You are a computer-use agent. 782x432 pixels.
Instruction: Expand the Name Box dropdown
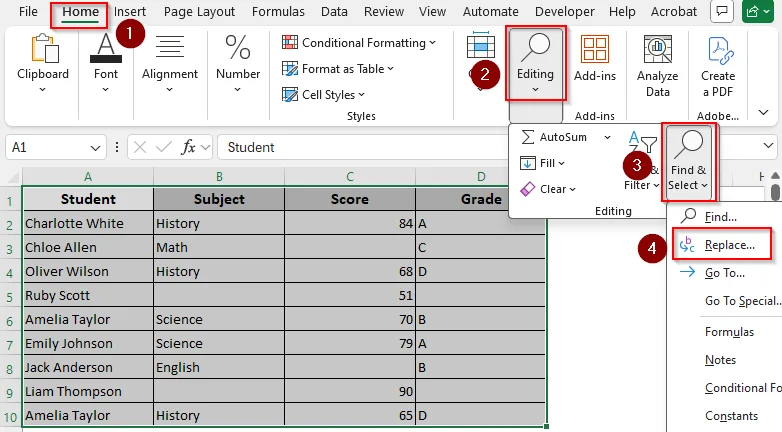95,148
